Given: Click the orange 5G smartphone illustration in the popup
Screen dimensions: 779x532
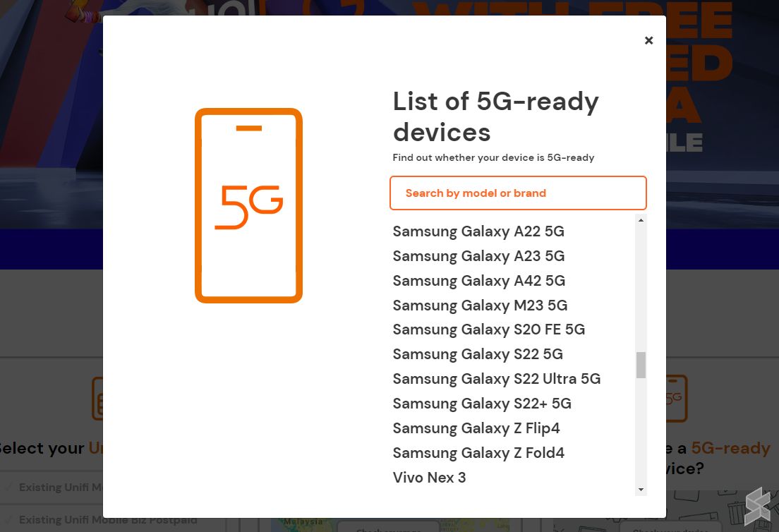Looking at the screenshot, I should click(x=248, y=205).
